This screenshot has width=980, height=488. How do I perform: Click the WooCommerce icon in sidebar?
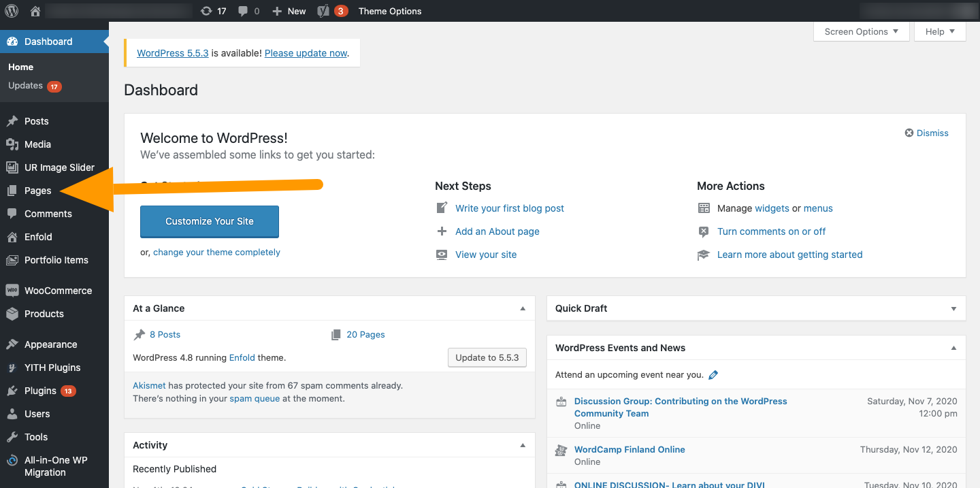[x=12, y=291]
